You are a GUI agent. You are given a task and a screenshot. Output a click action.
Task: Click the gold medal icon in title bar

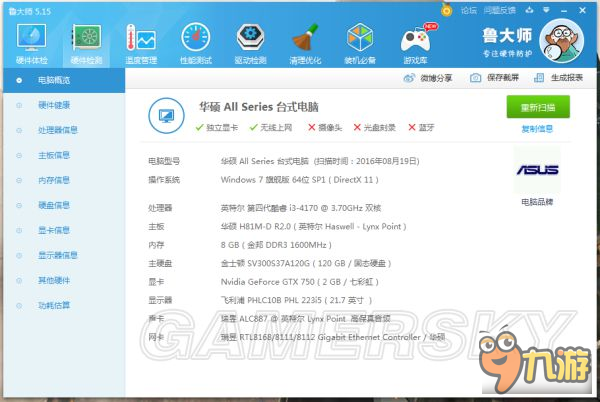[x=447, y=10]
